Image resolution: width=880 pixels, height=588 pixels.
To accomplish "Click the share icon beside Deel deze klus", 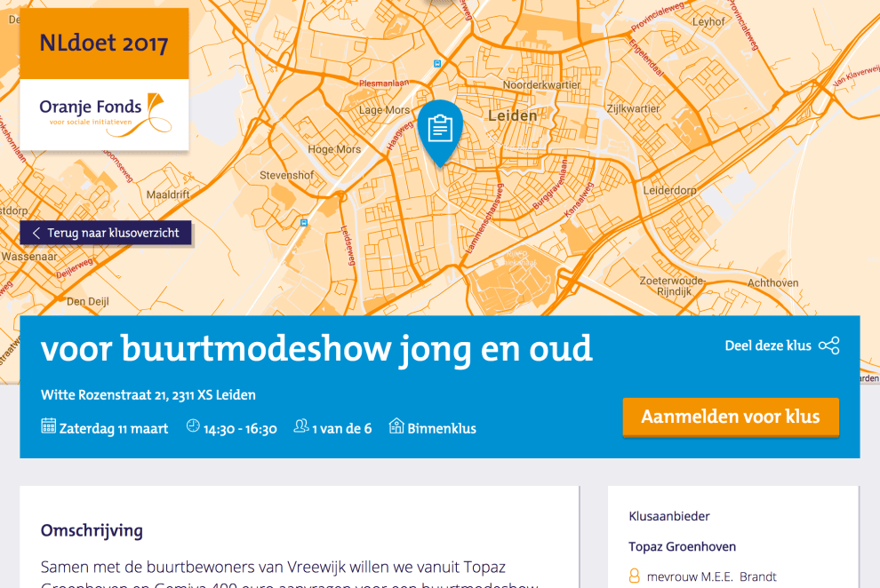I will coord(828,346).
